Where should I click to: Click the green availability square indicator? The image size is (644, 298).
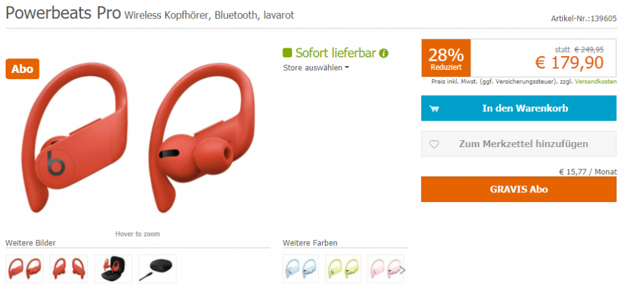[287, 53]
